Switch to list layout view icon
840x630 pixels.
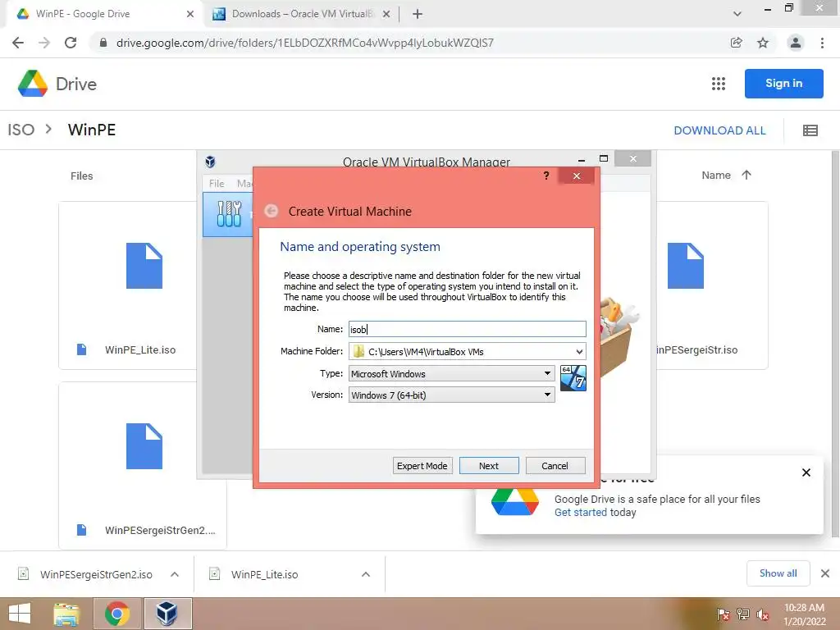point(810,130)
